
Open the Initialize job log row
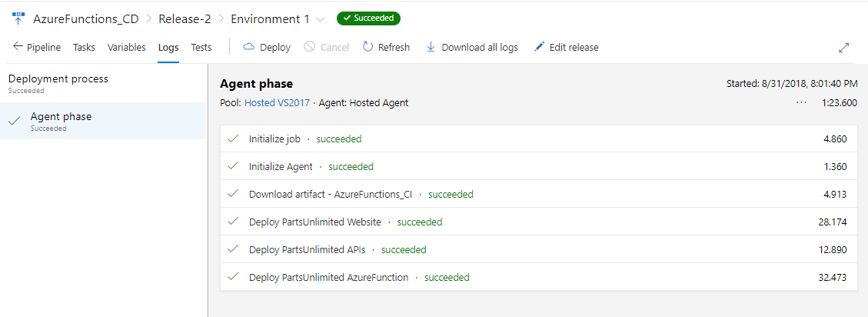point(537,138)
